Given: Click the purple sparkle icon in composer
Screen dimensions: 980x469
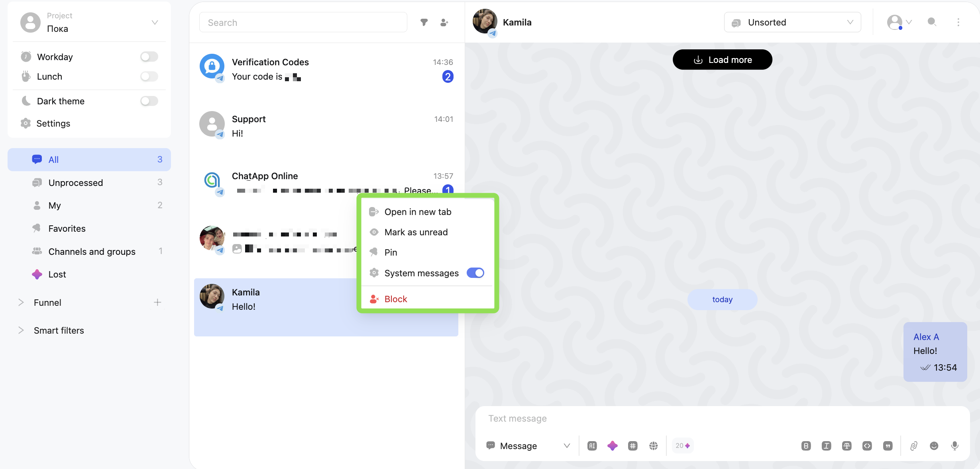Looking at the screenshot, I should [613, 446].
